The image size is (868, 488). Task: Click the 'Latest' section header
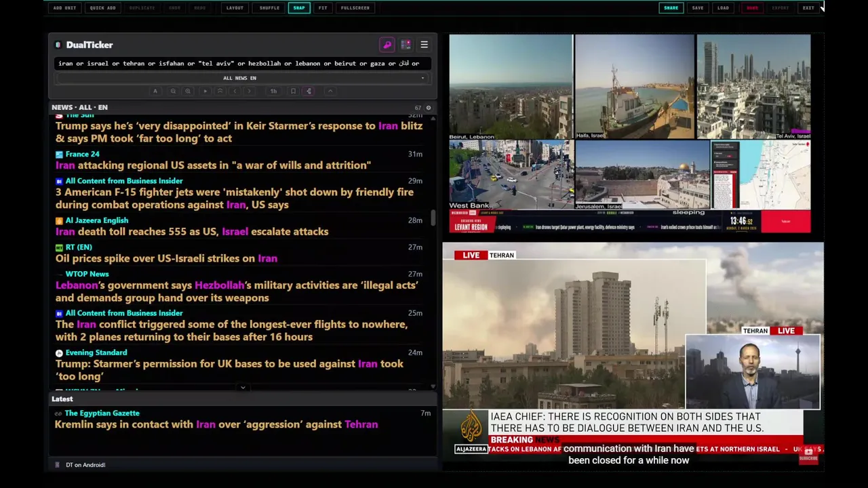pyautogui.click(x=62, y=399)
